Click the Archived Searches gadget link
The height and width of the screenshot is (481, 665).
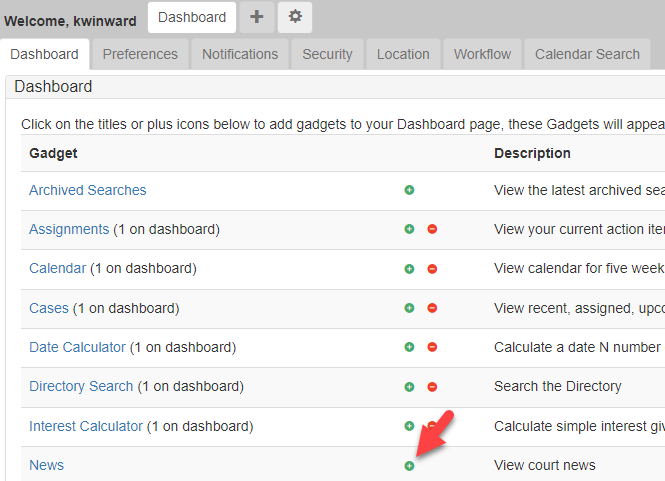(x=87, y=190)
